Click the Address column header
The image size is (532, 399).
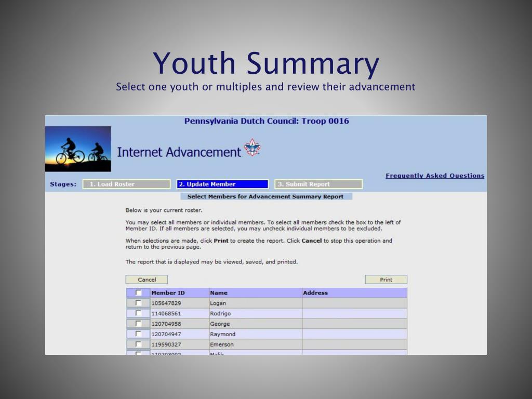315,293
